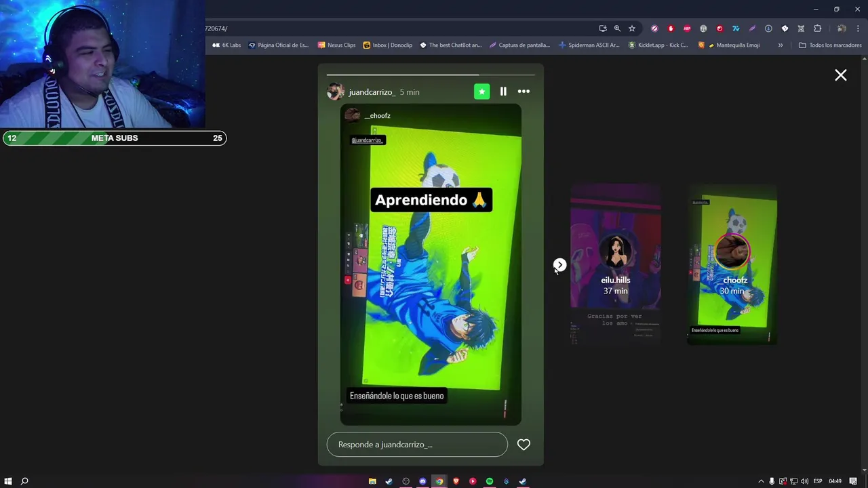Tap the @juandcarrizo_ mention sticker
The width and height of the screenshot is (868, 488).
[368, 140]
